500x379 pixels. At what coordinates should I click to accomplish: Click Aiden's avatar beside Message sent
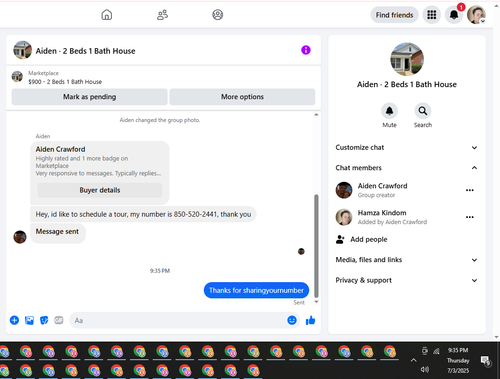20,237
